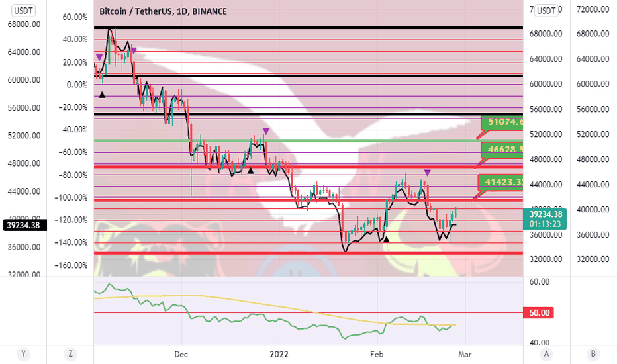
Task: Click 40.00 on the RSI pane axis
Action: (540, 342)
